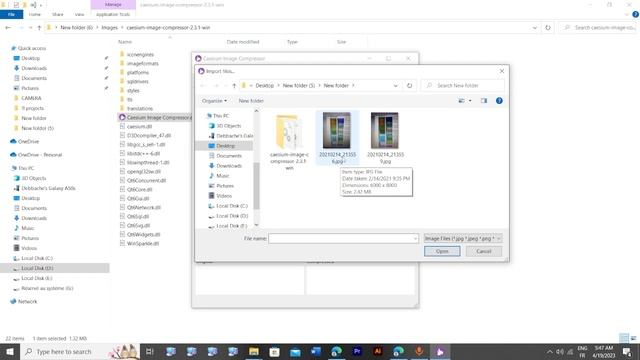
Task: Launch Adobe Illustrator from taskbar
Action: 378,351
